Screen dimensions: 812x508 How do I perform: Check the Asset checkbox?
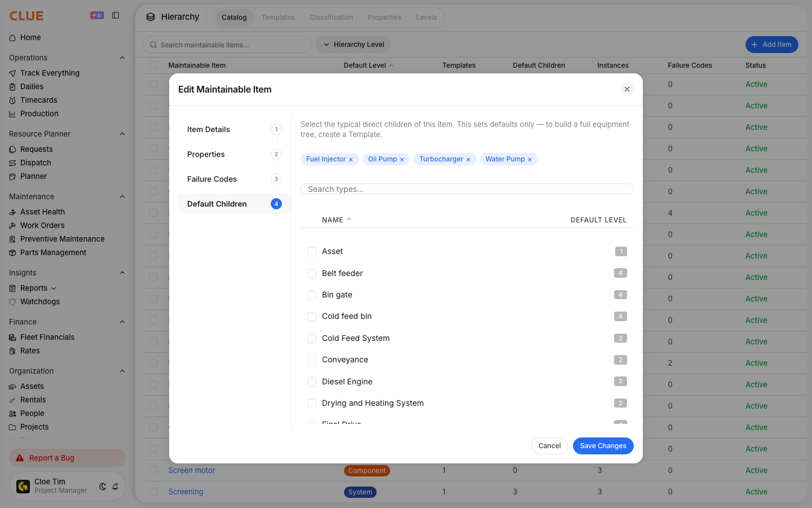coord(312,252)
